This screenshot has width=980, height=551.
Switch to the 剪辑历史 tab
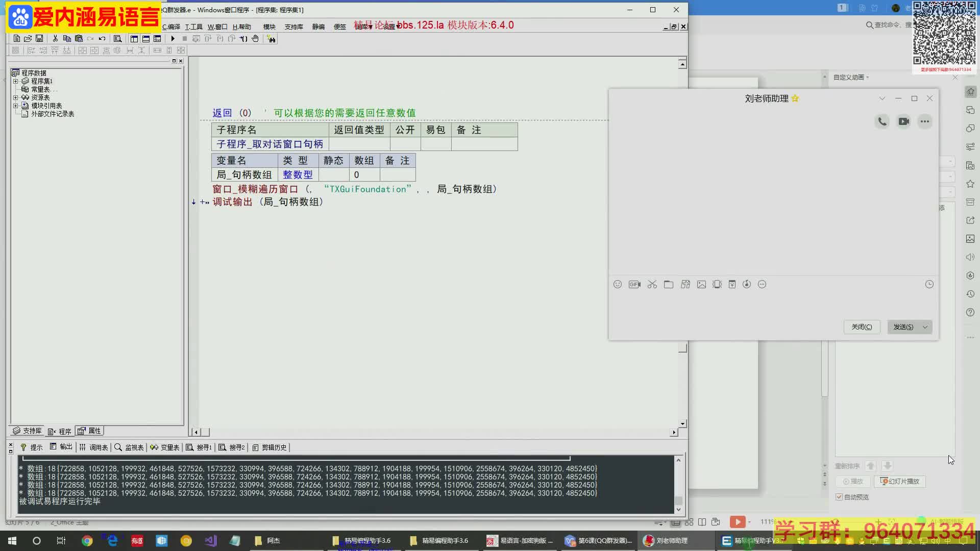269,447
